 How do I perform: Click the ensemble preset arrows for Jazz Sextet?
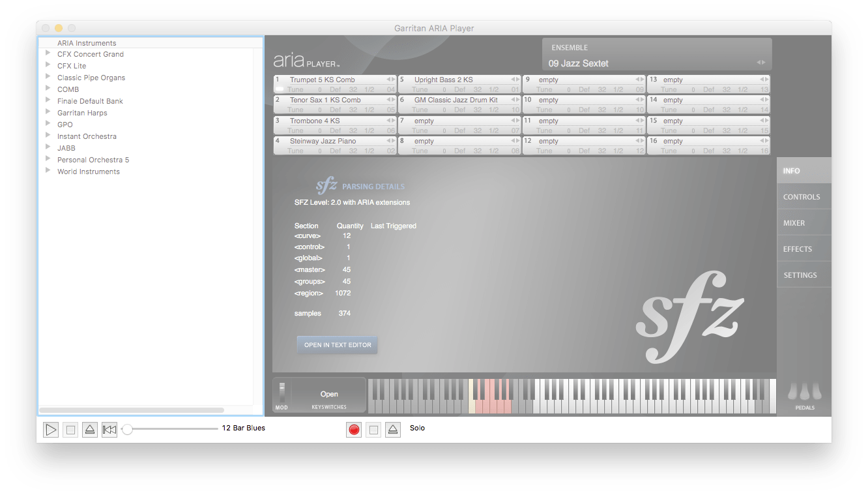pyautogui.click(x=760, y=63)
